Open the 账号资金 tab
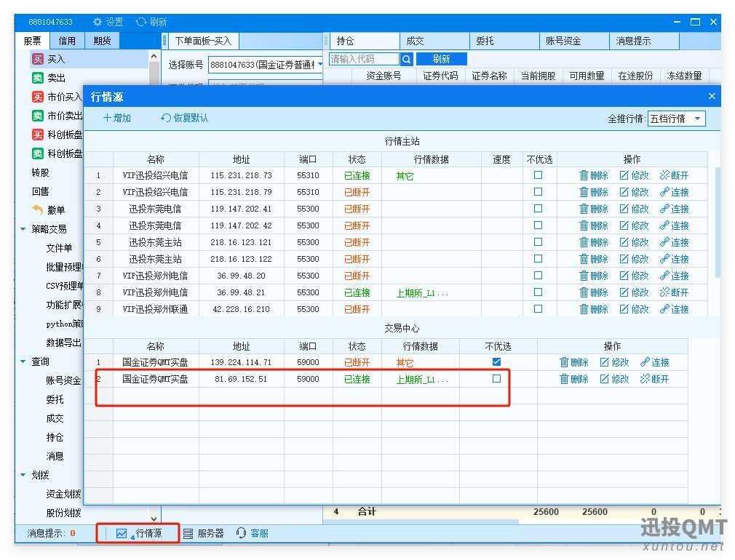This screenshot has height=560, width=735. pyautogui.click(x=563, y=41)
